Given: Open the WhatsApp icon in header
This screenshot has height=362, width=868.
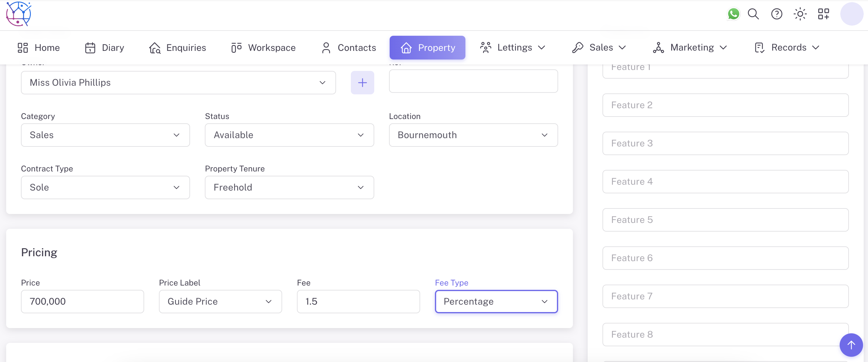Looking at the screenshot, I should tap(733, 14).
